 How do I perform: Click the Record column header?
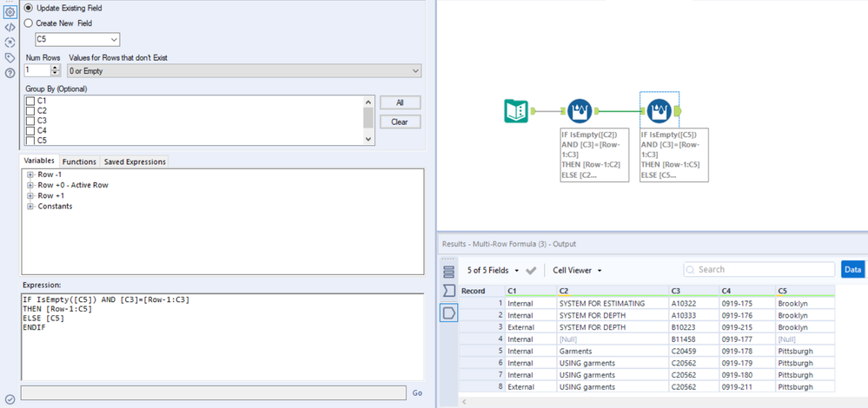(481, 291)
